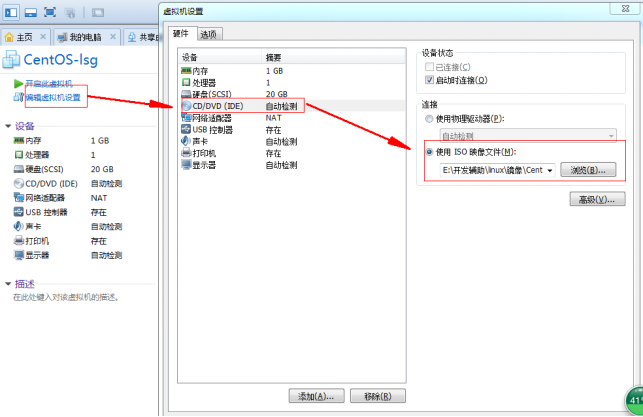643x417 pixels.
Task: Select 处理器 row icon in hardware list
Action: pos(186,82)
